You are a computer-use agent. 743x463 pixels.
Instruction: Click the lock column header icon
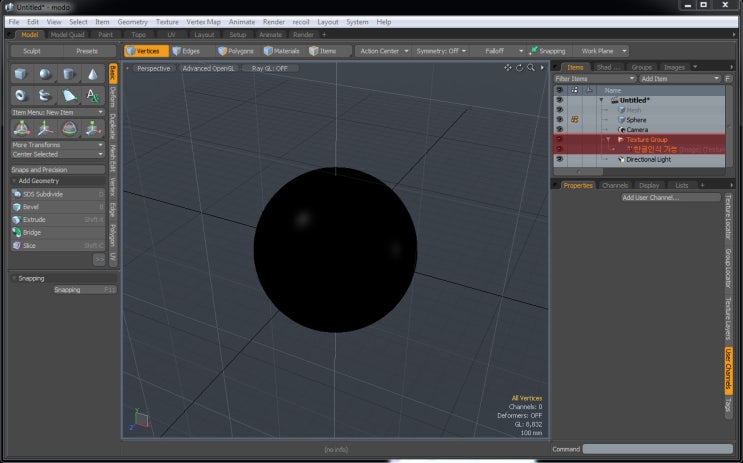pyautogui.click(x=574, y=90)
